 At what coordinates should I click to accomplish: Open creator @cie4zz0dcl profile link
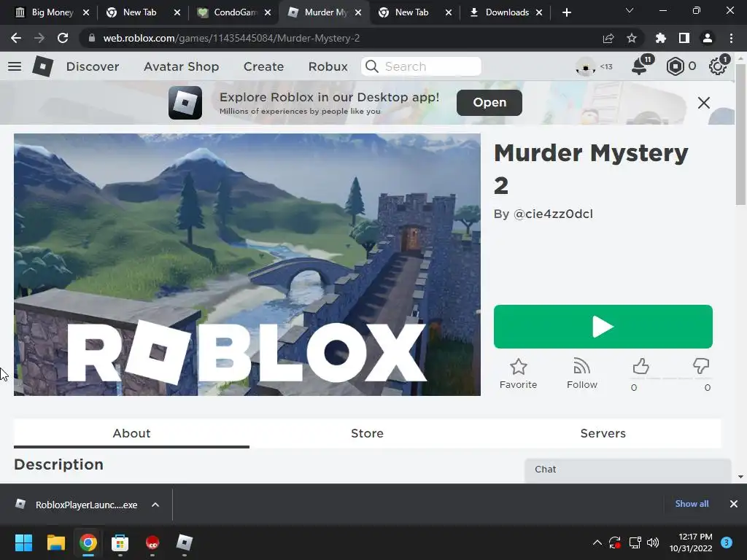point(553,214)
